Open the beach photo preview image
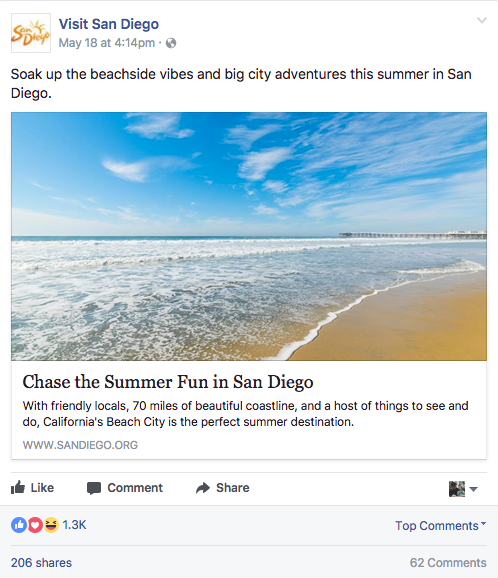 click(x=249, y=236)
